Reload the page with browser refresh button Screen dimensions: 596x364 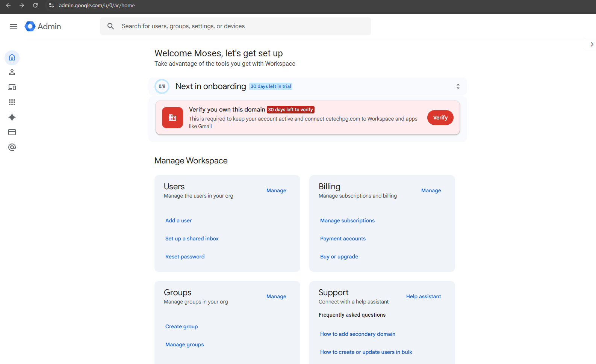[35, 5]
